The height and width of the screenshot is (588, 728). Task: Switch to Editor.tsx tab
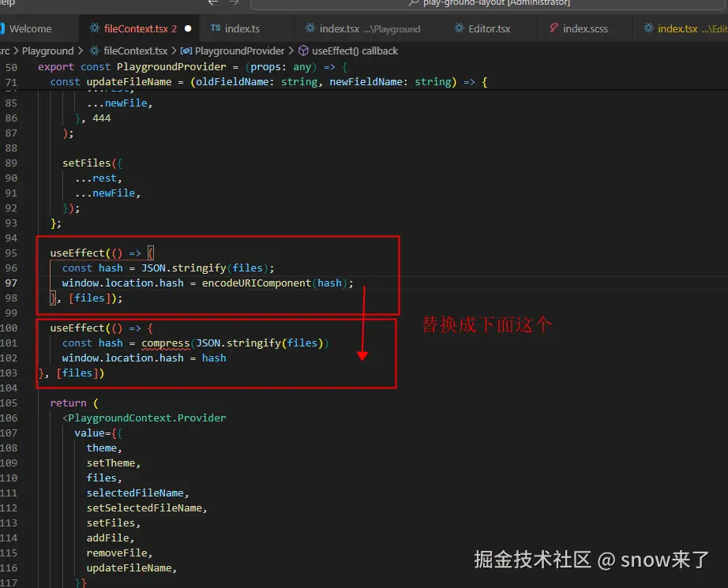click(x=489, y=28)
